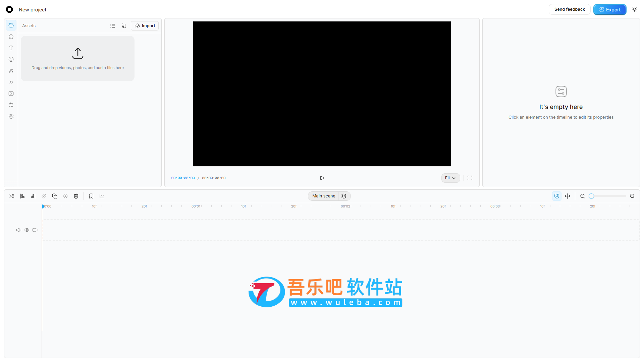Open the Text tool tab in sidebar
644x362 pixels.
11,48
